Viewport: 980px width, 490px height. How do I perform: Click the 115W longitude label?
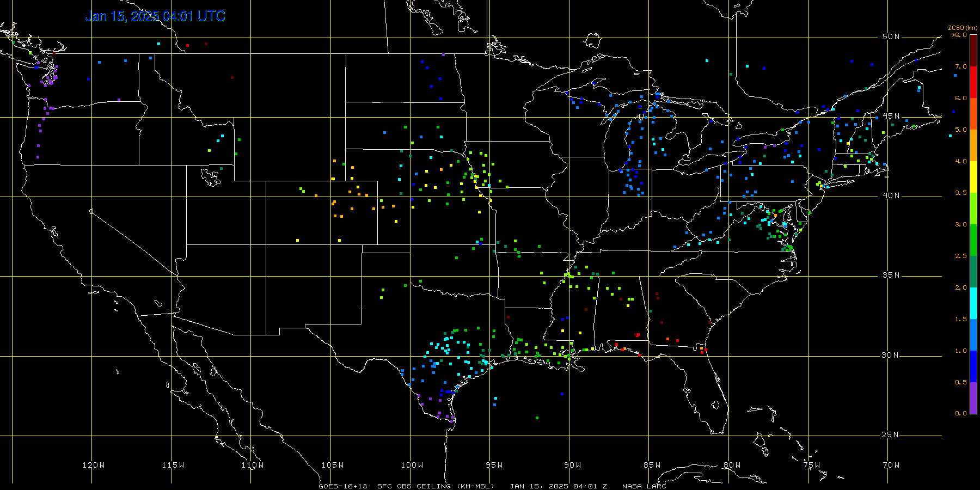(x=173, y=465)
